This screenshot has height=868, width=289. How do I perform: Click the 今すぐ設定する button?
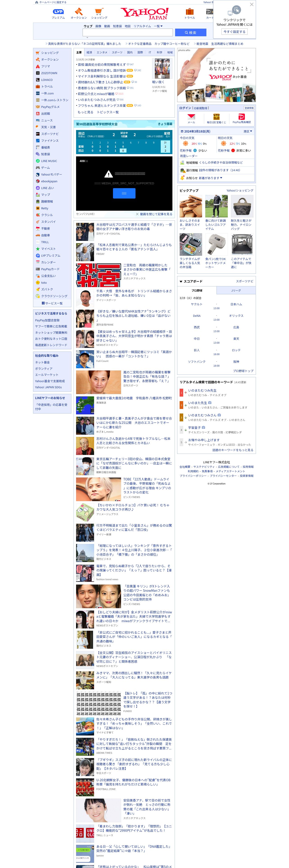(235, 32)
